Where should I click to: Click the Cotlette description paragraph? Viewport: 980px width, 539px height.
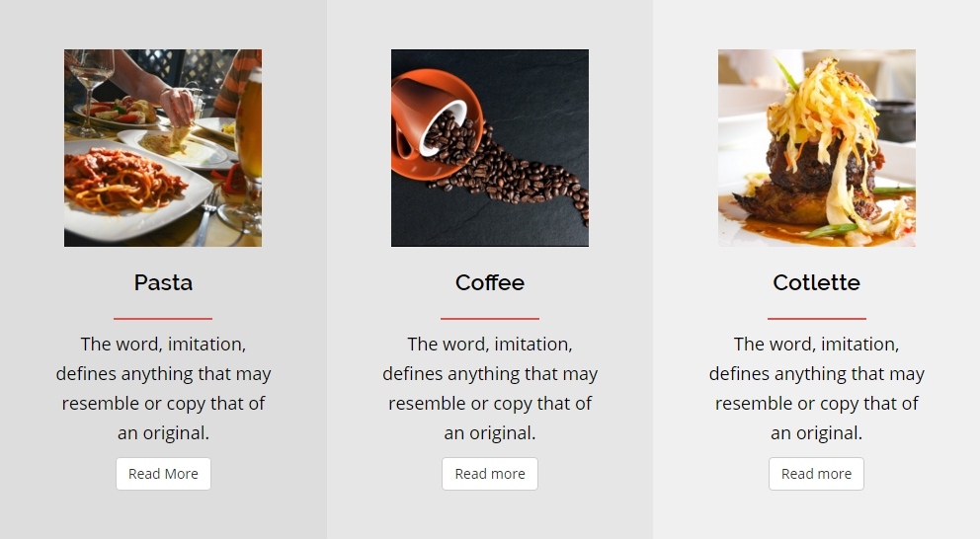816,389
